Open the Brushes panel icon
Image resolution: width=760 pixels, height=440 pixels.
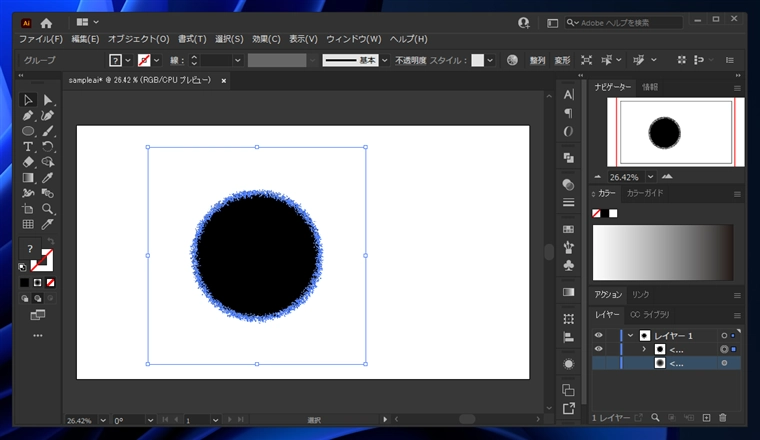click(x=569, y=247)
